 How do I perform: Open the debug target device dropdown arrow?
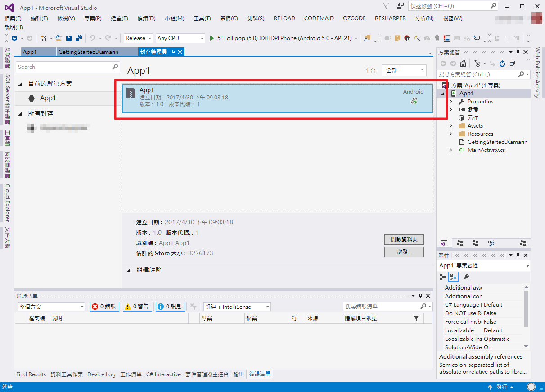click(356, 38)
